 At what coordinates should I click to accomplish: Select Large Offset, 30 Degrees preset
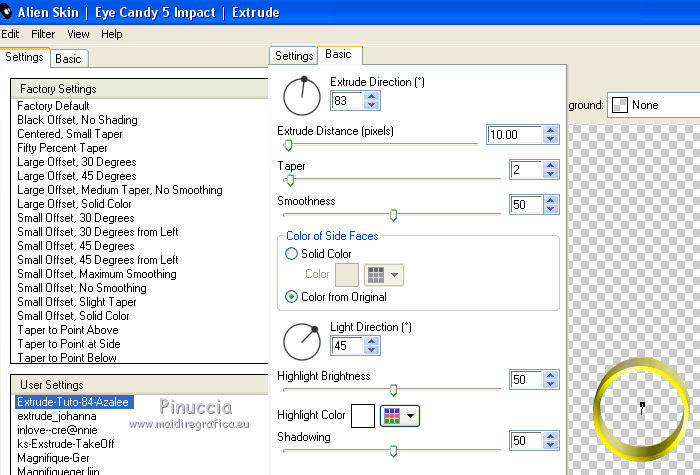click(77, 162)
